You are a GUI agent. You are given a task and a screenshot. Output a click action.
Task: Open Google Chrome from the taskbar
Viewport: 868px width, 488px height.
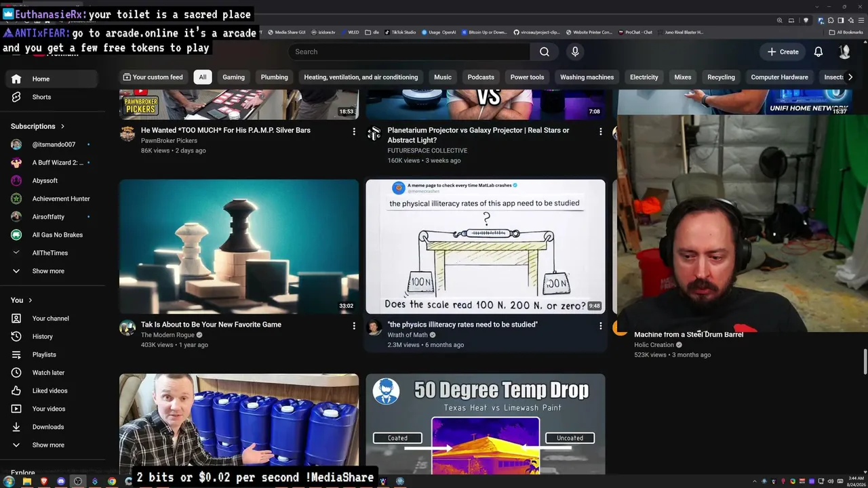click(x=112, y=481)
